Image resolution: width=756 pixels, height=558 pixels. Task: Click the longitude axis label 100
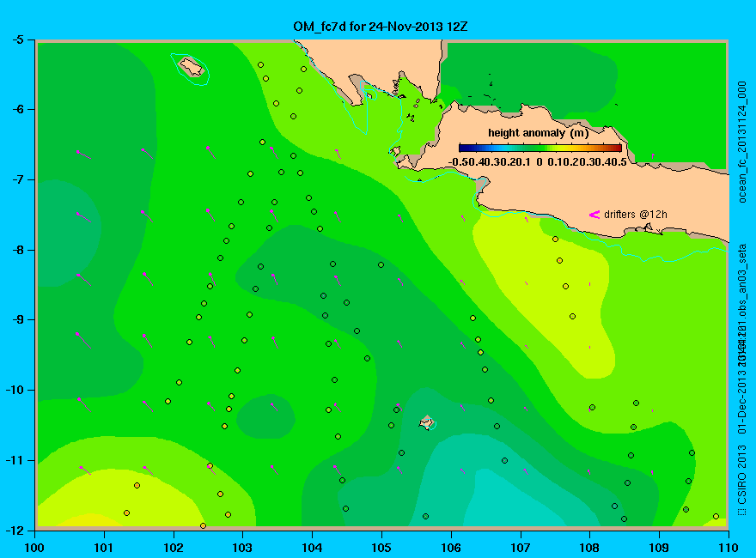[x=34, y=548]
